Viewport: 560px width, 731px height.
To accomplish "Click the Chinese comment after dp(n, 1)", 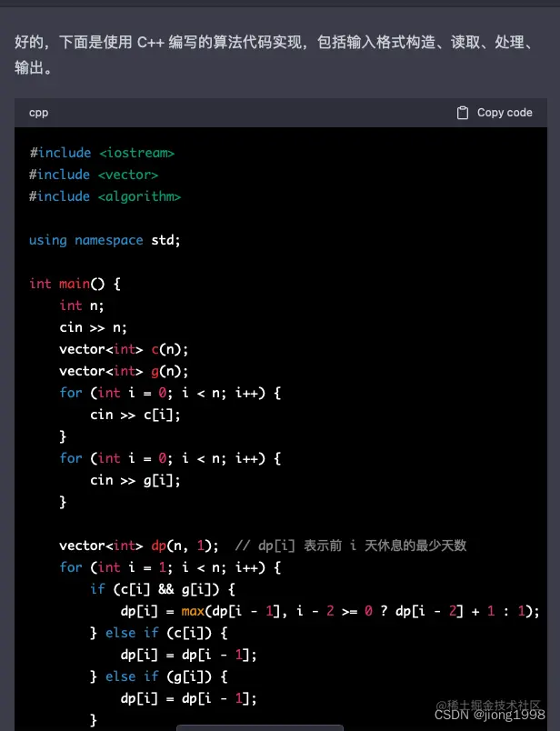I will (x=351, y=546).
